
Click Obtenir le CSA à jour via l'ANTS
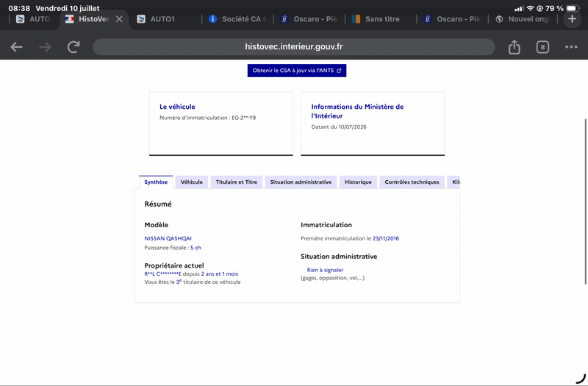click(x=297, y=71)
